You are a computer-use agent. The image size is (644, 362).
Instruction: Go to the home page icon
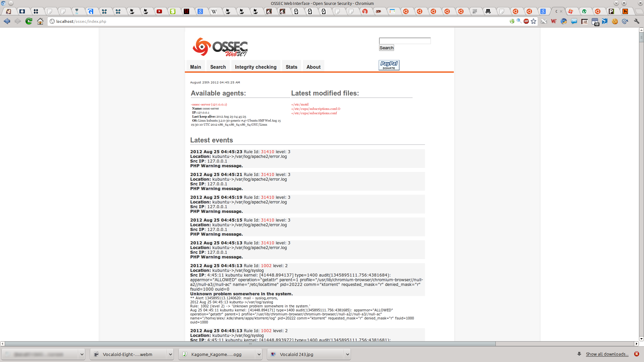tap(40, 21)
